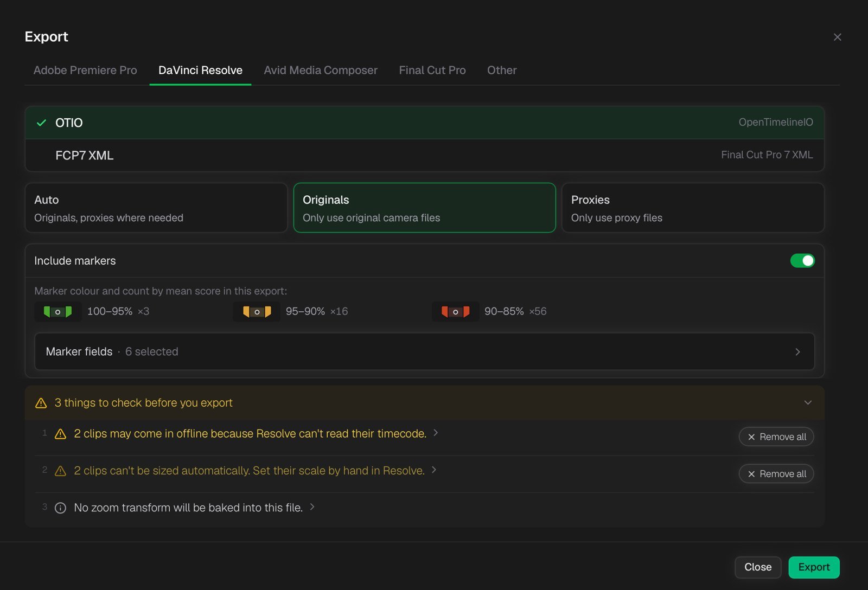Switch to the Adobe Premiere Pro tab
Viewport: 868px width, 590px height.
pyautogui.click(x=85, y=70)
